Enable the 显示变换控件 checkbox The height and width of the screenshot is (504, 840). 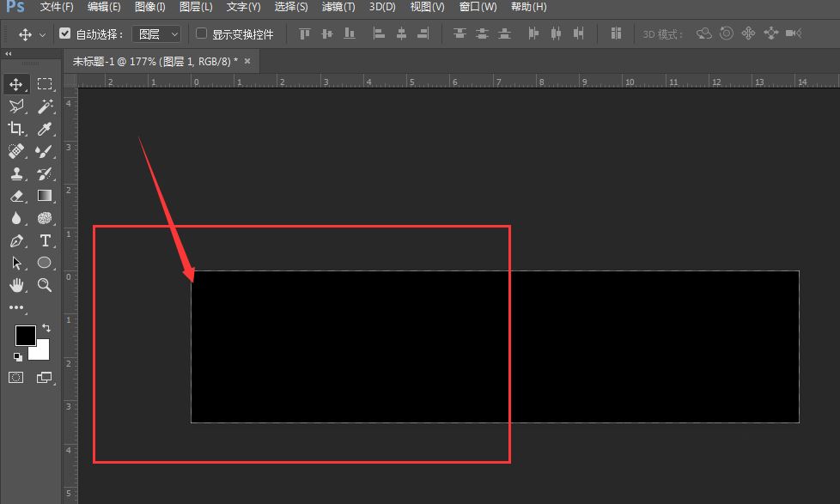coord(202,33)
